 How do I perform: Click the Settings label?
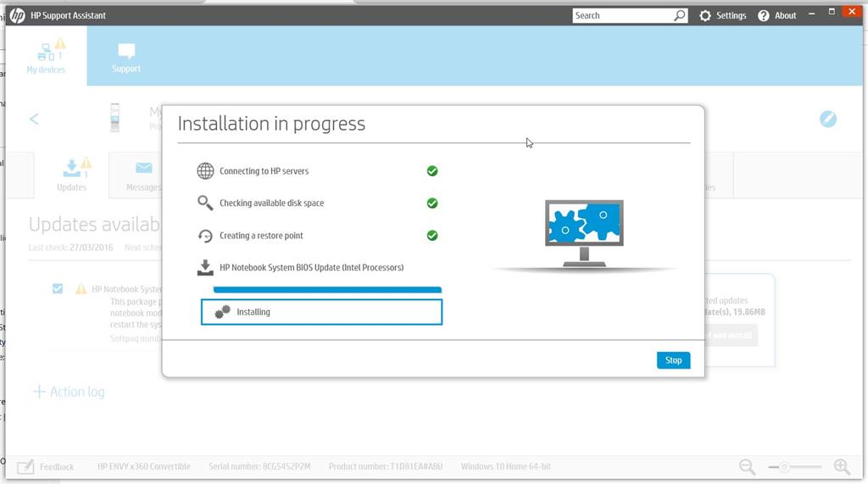click(x=732, y=15)
